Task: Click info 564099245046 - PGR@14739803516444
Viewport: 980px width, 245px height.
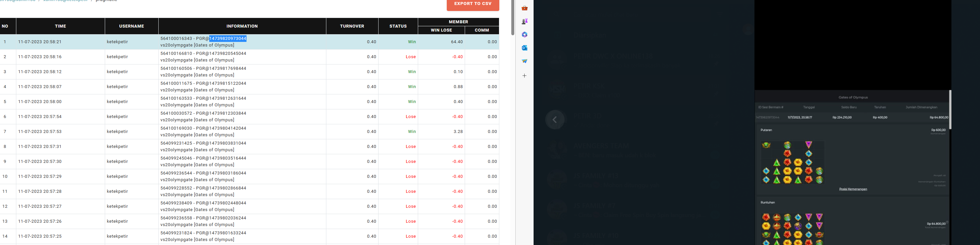Action: coord(203,158)
